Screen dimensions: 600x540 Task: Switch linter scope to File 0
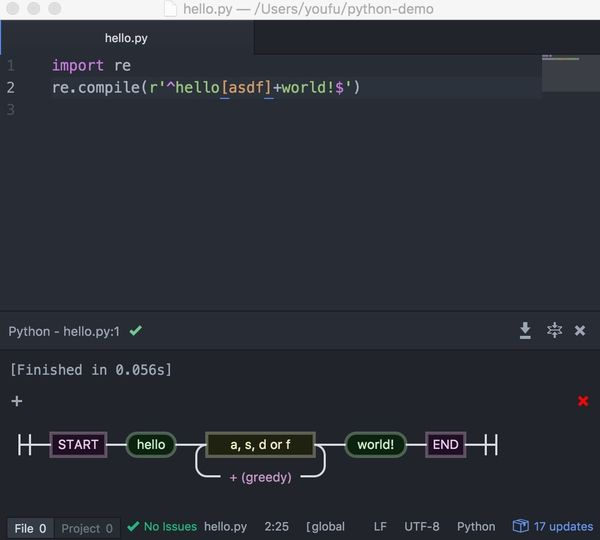pos(30,529)
